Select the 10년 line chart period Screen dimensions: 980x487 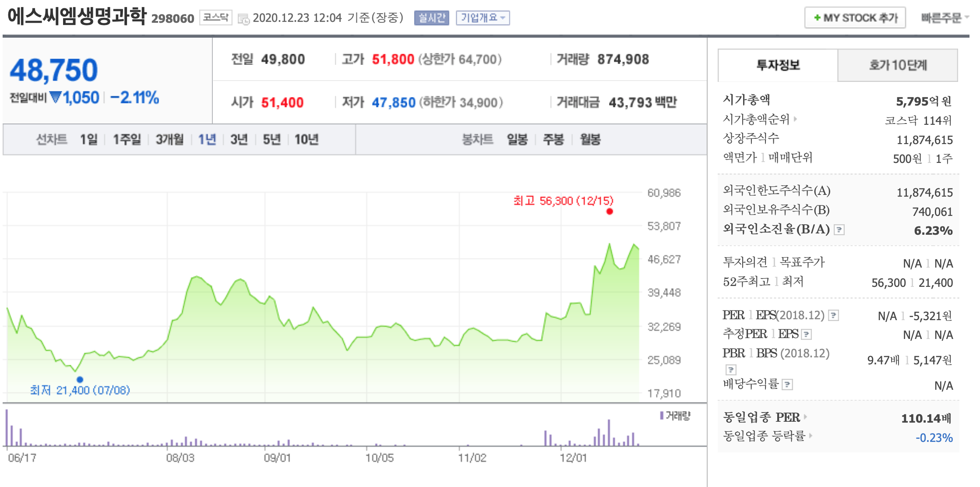(307, 139)
